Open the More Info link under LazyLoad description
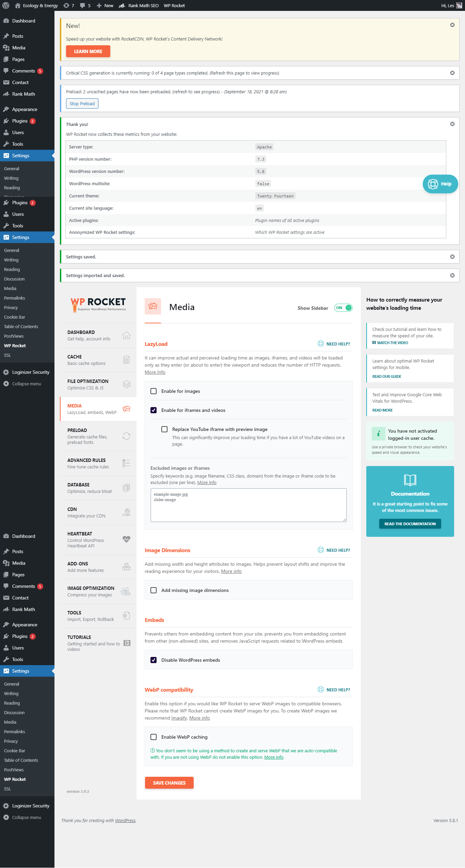This screenshot has width=465, height=868. click(x=155, y=372)
